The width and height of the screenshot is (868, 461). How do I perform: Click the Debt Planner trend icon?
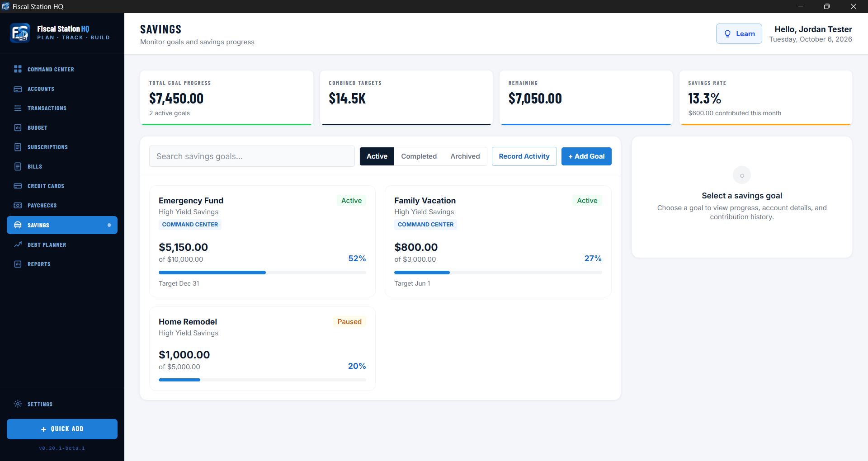18,245
